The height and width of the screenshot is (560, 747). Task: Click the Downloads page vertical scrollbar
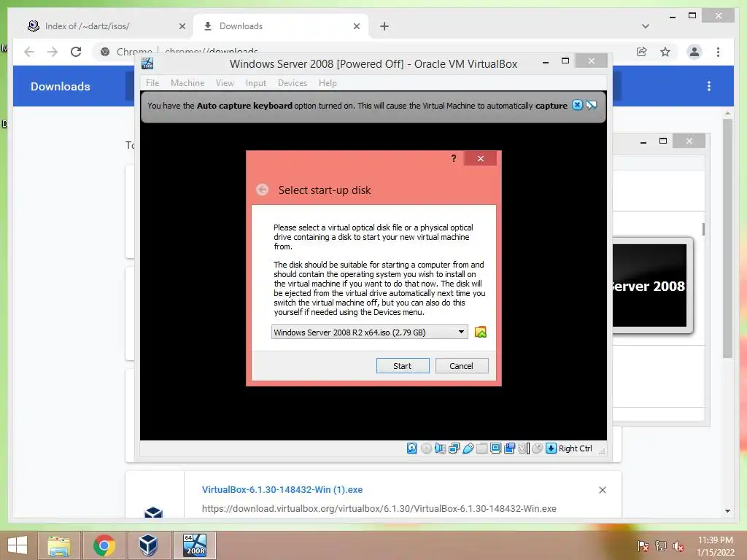click(x=727, y=238)
